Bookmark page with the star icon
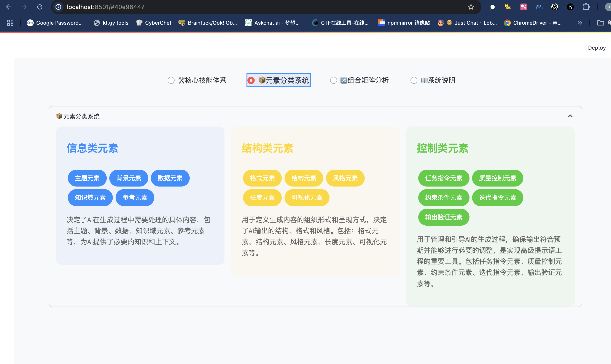The image size is (611, 364). click(x=471, y=7)
